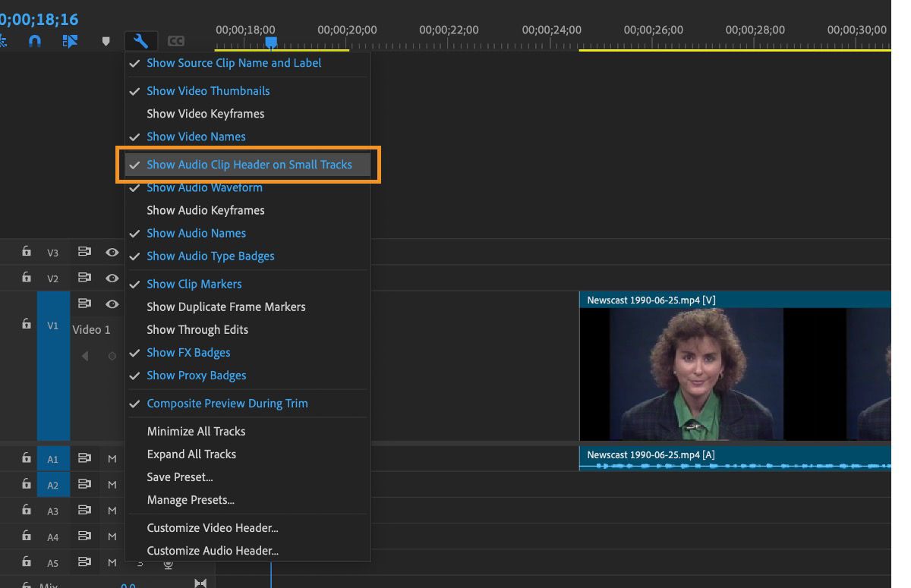Open the Timeline Display Settings wrench
Viewport: 911px width, 588px height.
click(140, 41)
